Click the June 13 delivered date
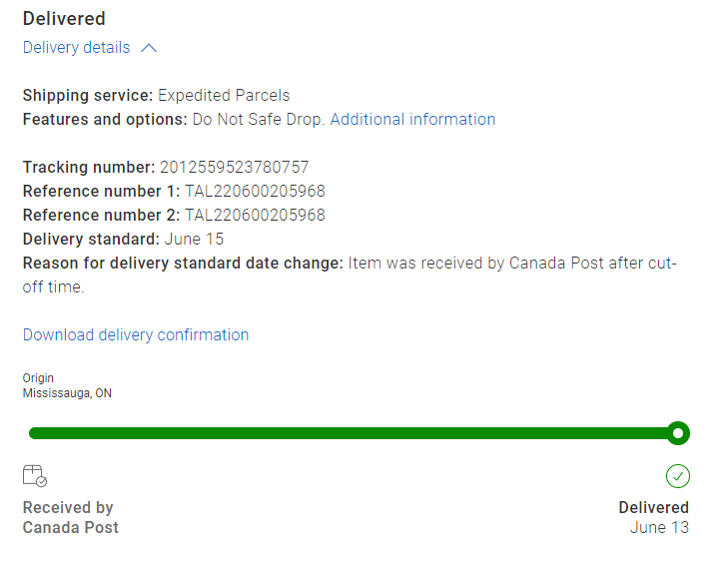Viewport: 728px width, 566px height. (x=659, y=527)
